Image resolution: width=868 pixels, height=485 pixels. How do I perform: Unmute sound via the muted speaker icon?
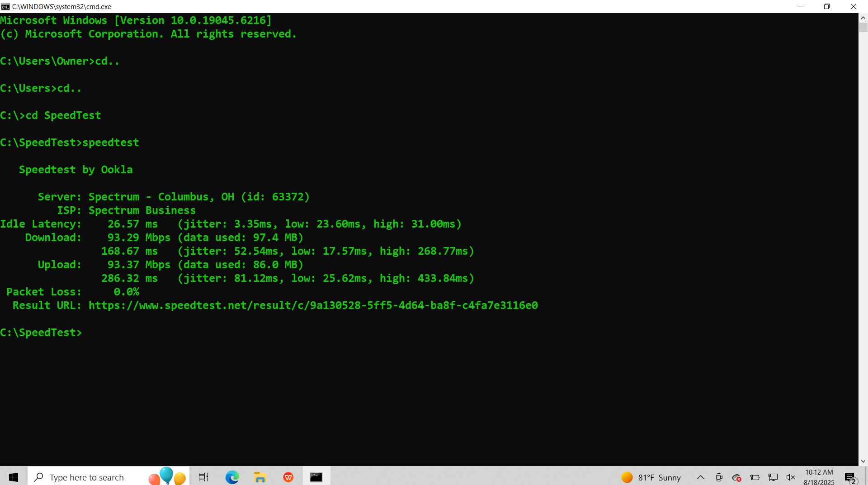(x=791, y=477)
